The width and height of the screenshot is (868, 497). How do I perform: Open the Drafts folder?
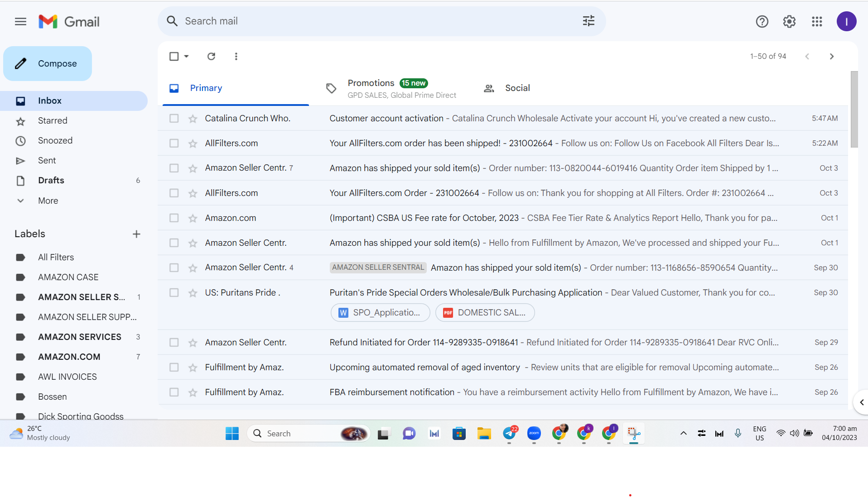tap(51, 181)
